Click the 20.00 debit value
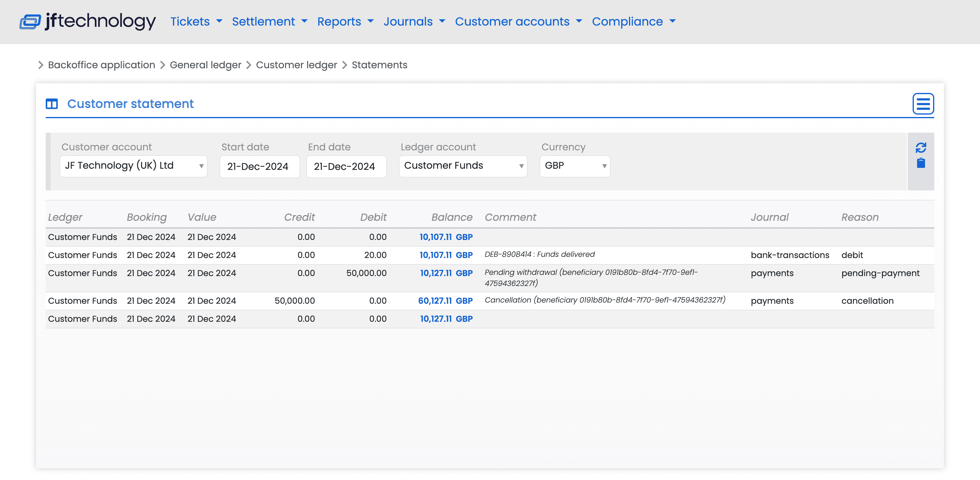980x480 pixels. pyautogui.click(x=375, y=255)
